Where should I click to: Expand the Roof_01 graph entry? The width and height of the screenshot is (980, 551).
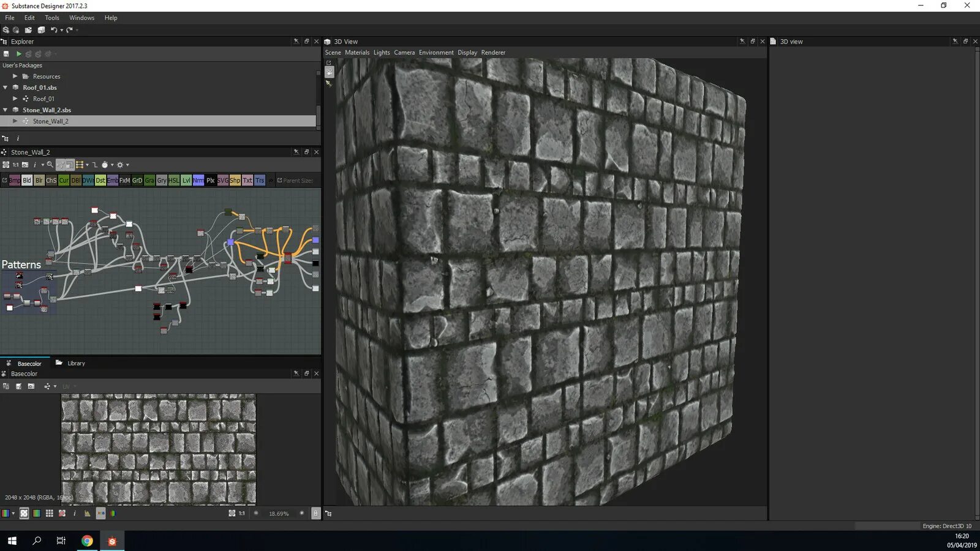coord(15,99)
